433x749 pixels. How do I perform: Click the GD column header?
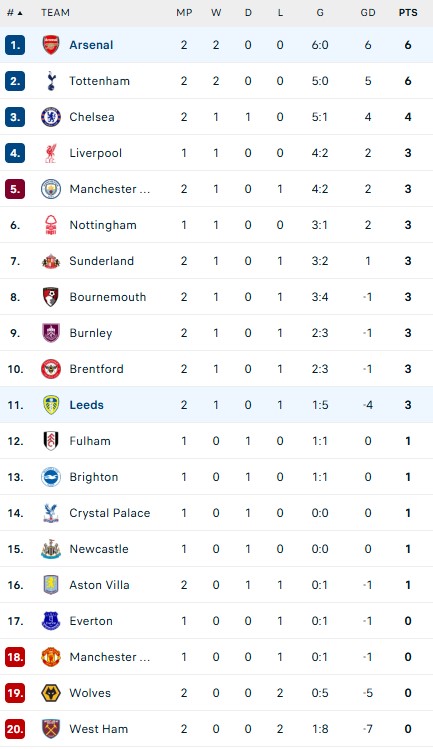(368, 13)
